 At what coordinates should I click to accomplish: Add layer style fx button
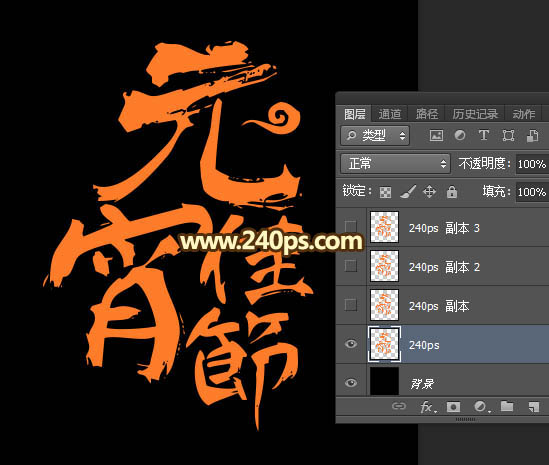[x=428, y=407]
